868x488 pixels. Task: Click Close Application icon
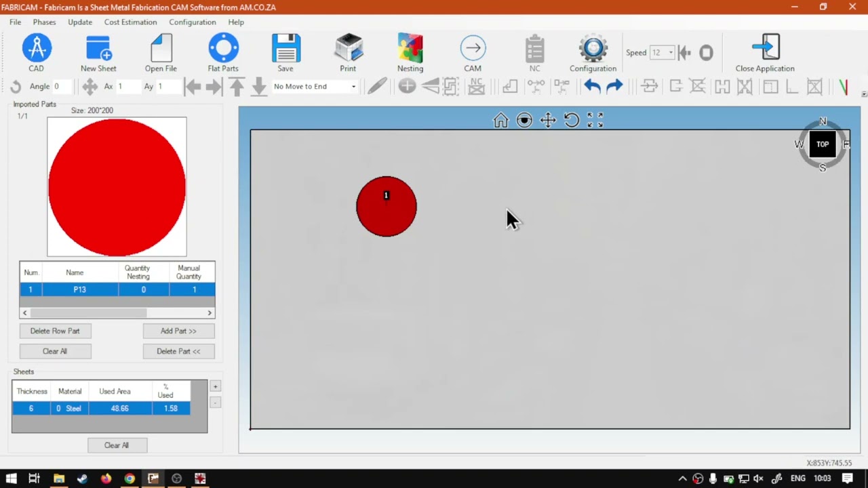tap(766, 48)
